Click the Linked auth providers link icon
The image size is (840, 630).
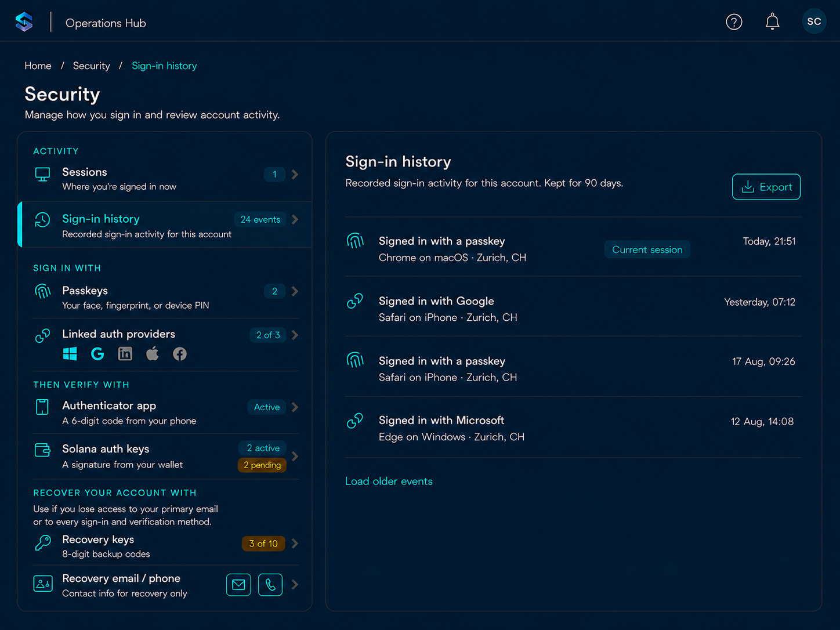click(42, 335)
